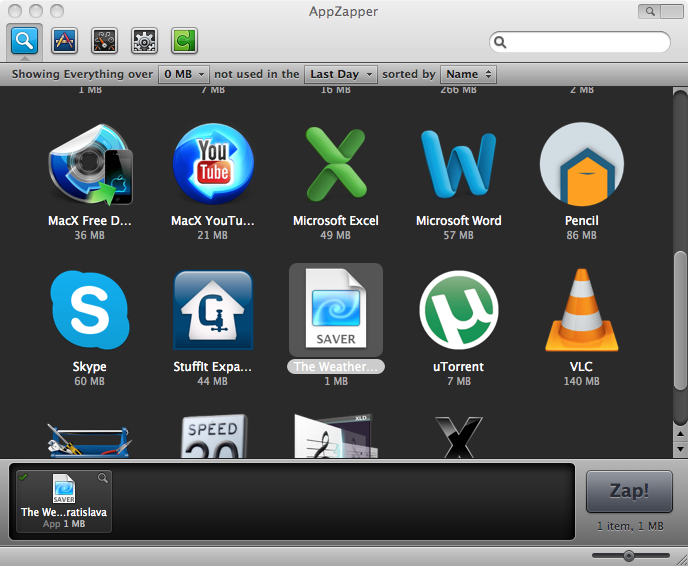Open the 0 MB size dropdown
Image resolution: width=688 pixels, height=566 pixels.
tap(184, 74)
